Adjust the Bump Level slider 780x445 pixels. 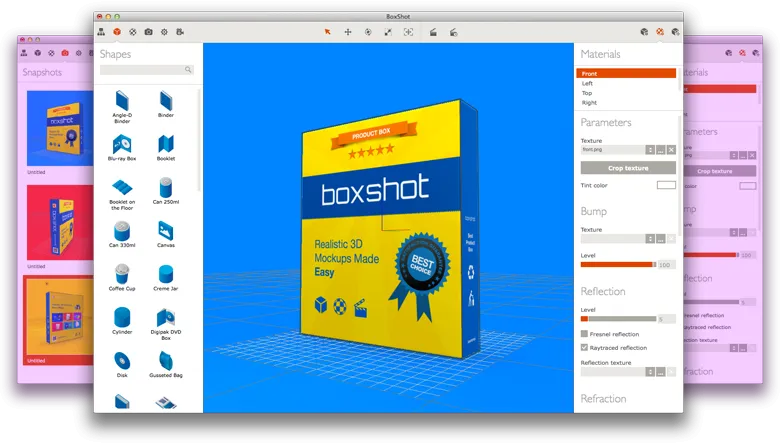618,265
